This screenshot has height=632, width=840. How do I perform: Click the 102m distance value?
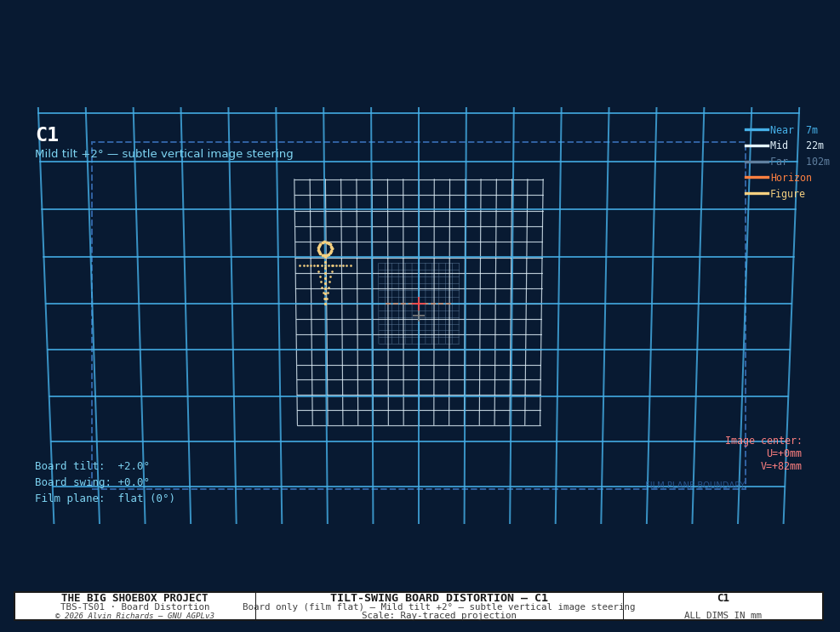[818, 162]
